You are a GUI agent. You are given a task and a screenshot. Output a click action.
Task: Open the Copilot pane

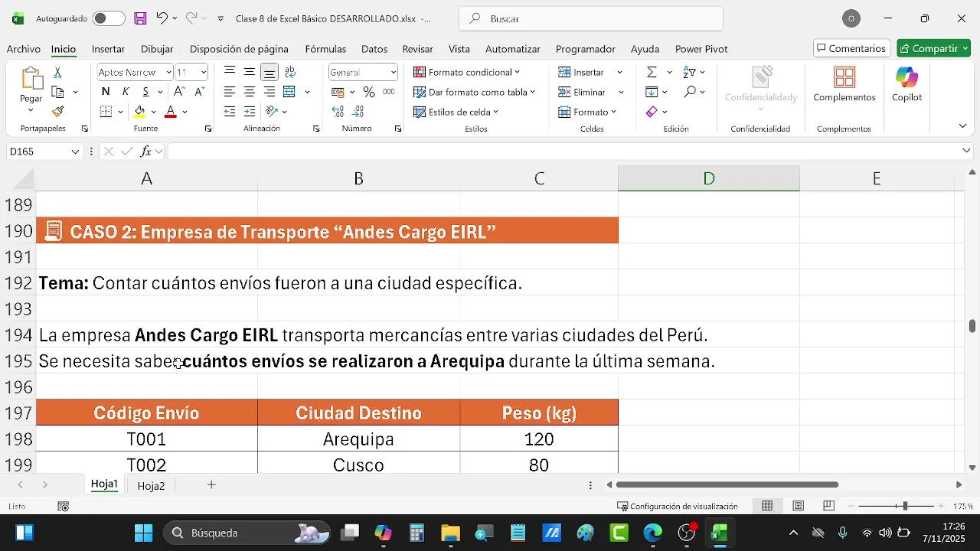[x=906, y=84]
